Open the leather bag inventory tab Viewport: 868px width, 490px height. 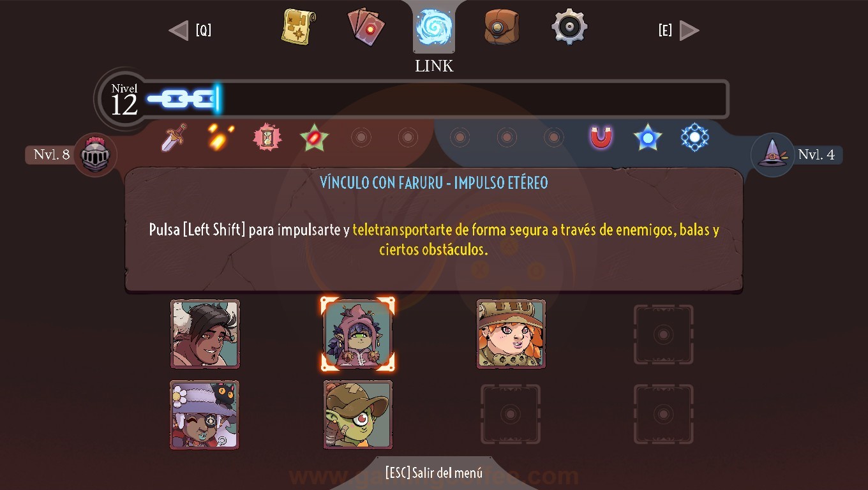501,27
